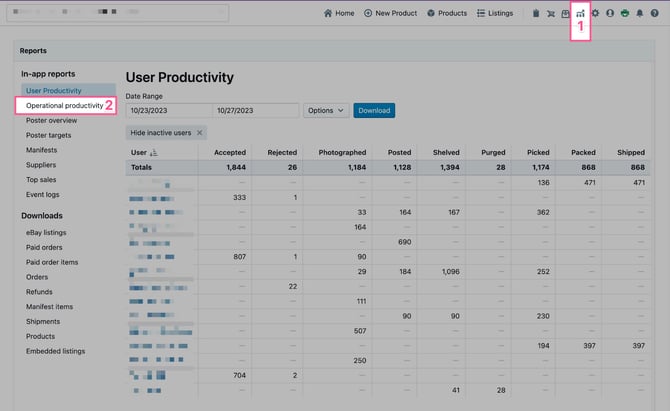Go to New Product
This screenshot has width=670, height=411.
390,14
